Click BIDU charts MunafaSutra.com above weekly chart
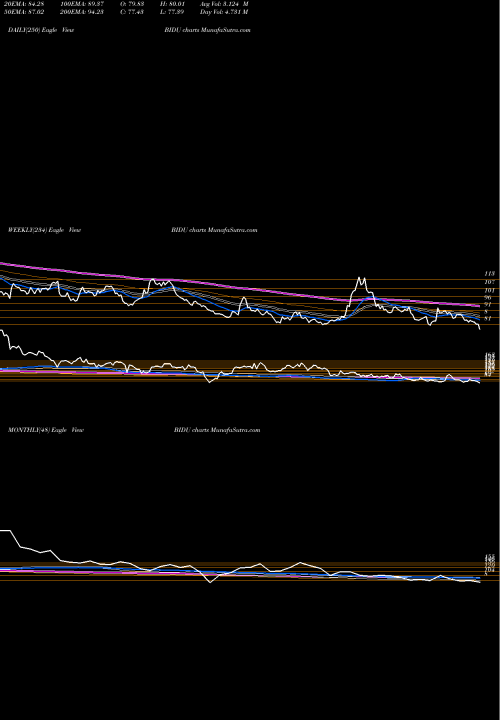Screen dimensions: 500x720 tap(214, 230)
